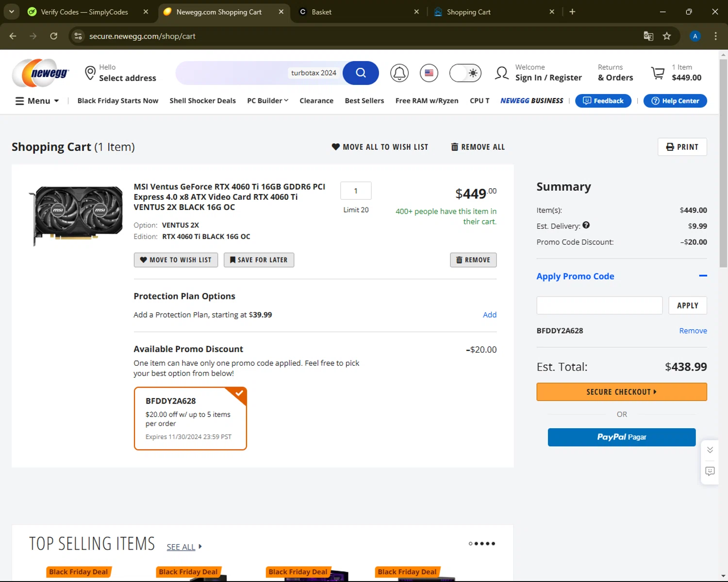
Task: Click Select address
Action: 128,78
